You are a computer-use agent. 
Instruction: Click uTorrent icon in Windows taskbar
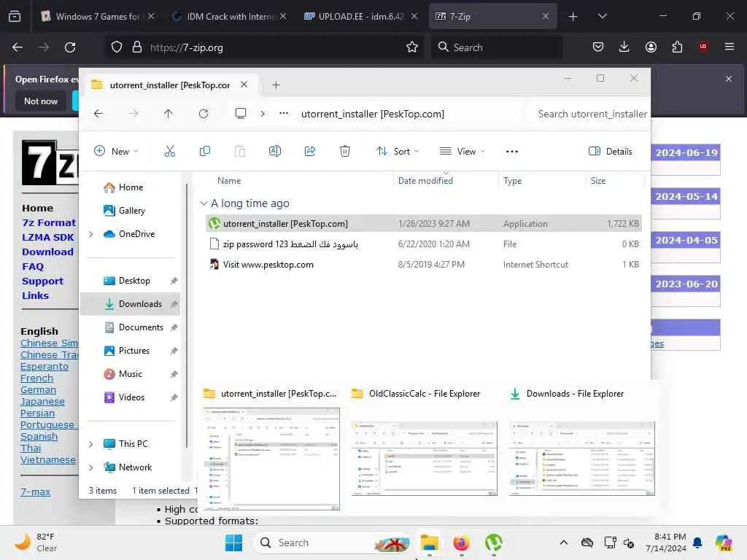pyautogui.click(x=494, y=542)
